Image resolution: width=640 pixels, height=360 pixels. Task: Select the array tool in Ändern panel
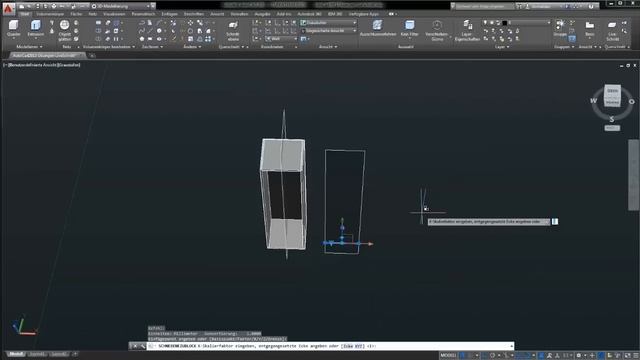(x=209, y=39)
